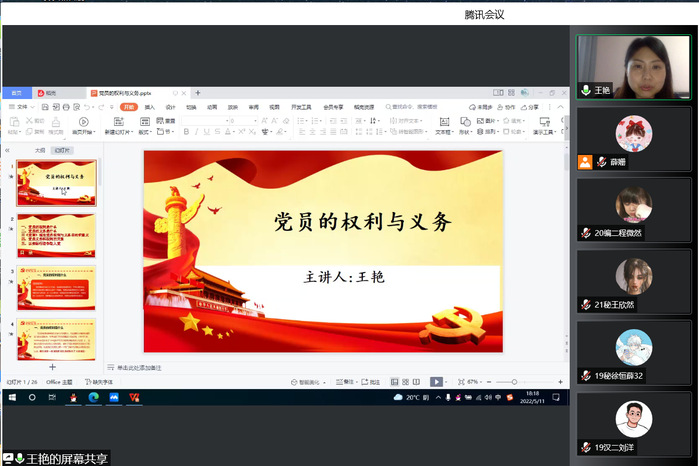699x466 pixels.
Task: Select slide 2 thumbnail
Action: tap(56, 235)
